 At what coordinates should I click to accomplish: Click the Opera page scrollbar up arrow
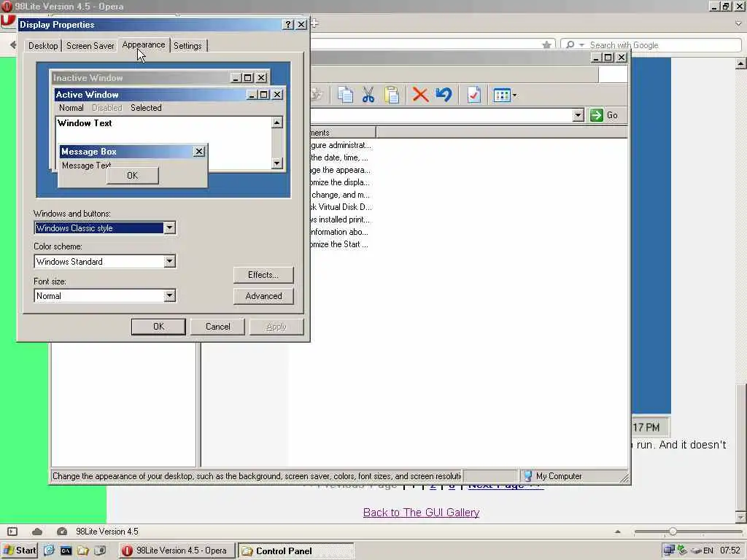[740, 63]
